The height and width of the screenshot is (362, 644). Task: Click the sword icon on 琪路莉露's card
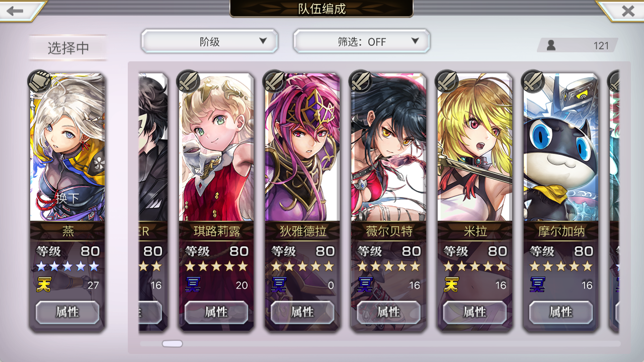[188, 81]
